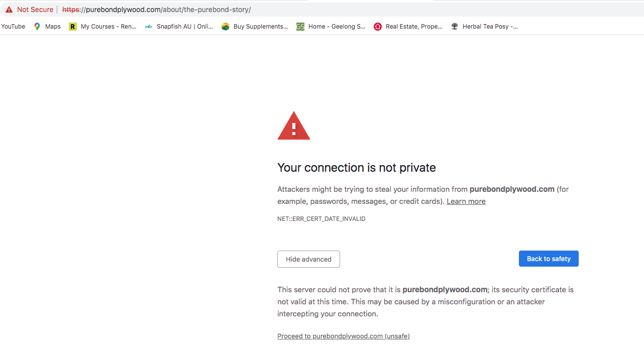Image resolution: width=644 pixels, height=351 pixels.
Task: Open the Buy Supplements bookmark icon
Action: pos(226,27)
